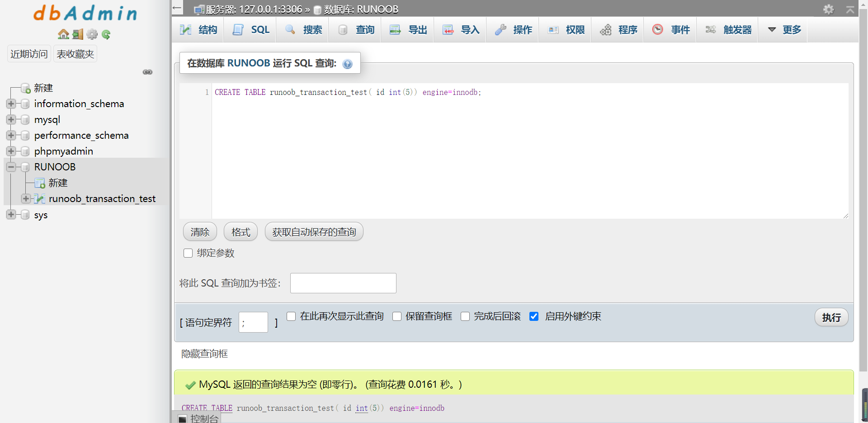868x423 pixels.
Task: Open the 触发器 triggers tab
Action: coord(728,30)
